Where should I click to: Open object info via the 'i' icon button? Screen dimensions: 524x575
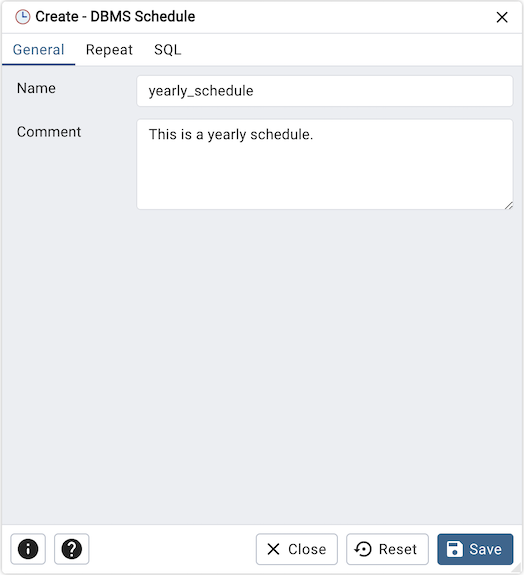[x=28, y=549]
